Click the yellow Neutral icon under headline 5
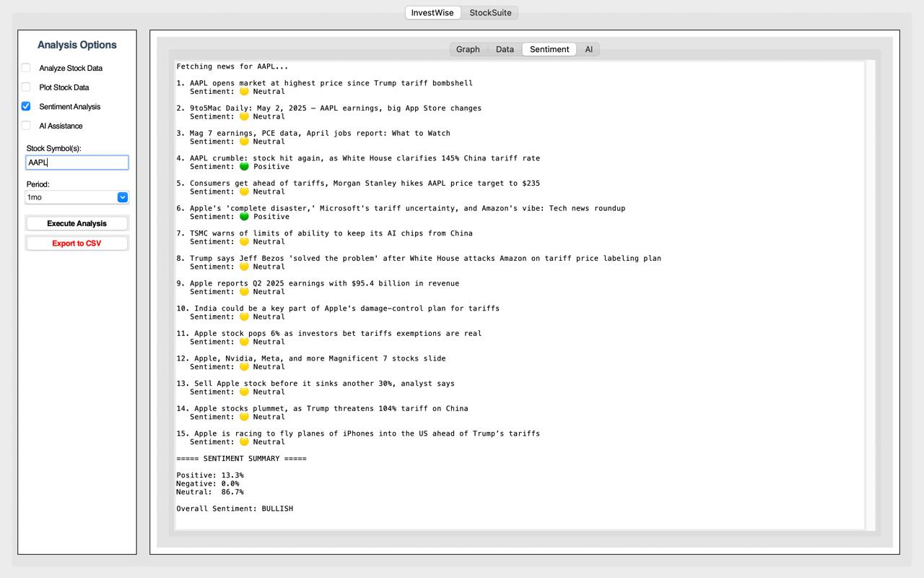 tap(244, 191)
